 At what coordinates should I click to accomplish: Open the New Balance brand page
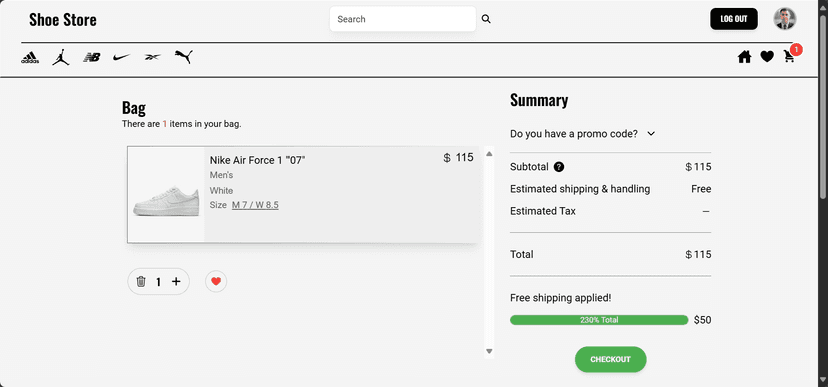(x=91, y=58)
